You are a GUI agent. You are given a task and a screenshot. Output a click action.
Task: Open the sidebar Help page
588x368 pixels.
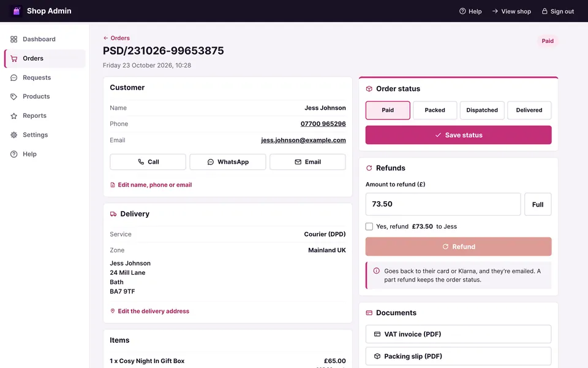(45, 154)
